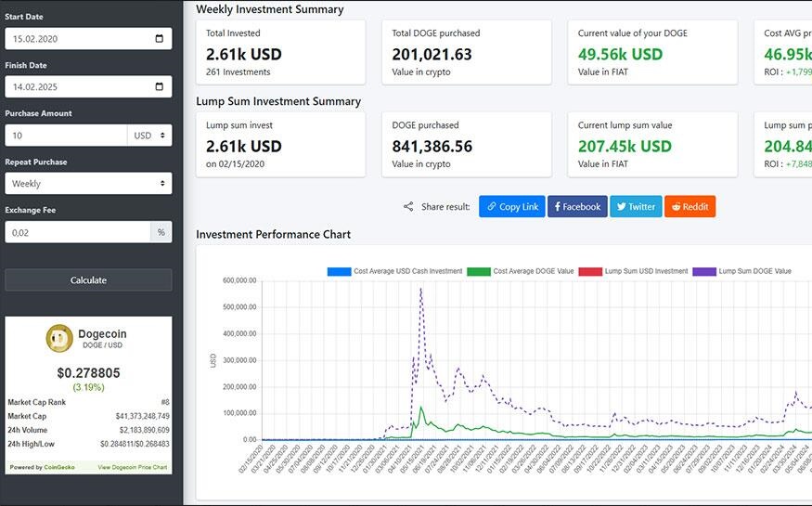The width and height of the screenshot is (812, 506).
Task: Click the Lump Sum Investment Summary heading
Action: [278, 101]
